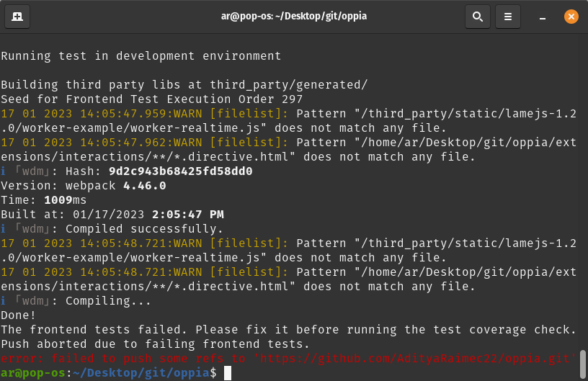Click the vertical scrollbar thumb
This screenshot has width=588, height=381.
pyautogui.click(x=583, y=364)
